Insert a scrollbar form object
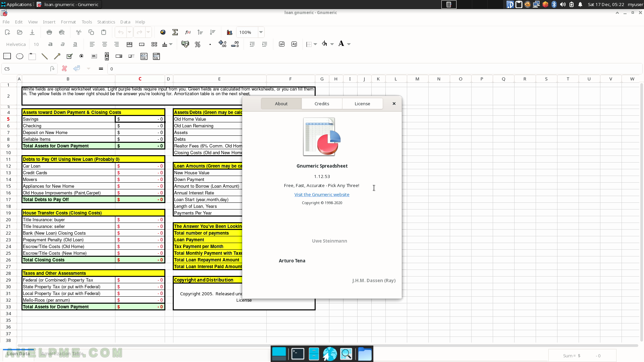Image resolution: width=644 pixels, height=362 pixels. 107,56
